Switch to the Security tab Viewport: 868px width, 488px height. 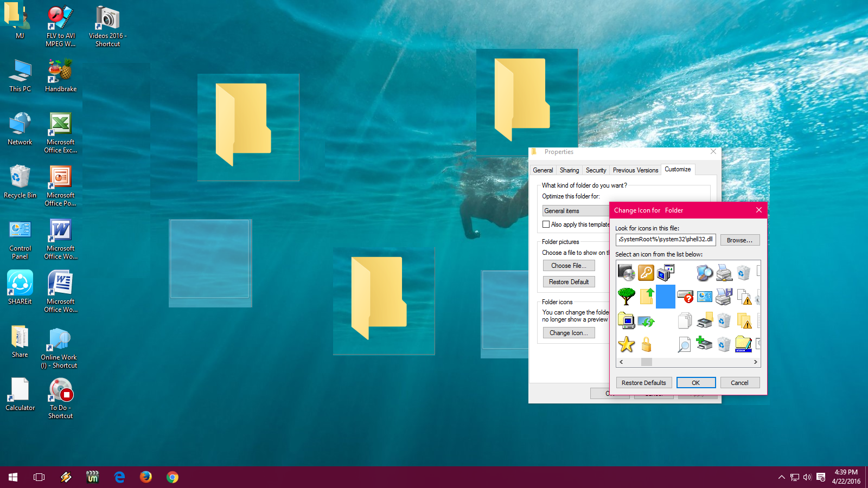(x=596, y=170)
